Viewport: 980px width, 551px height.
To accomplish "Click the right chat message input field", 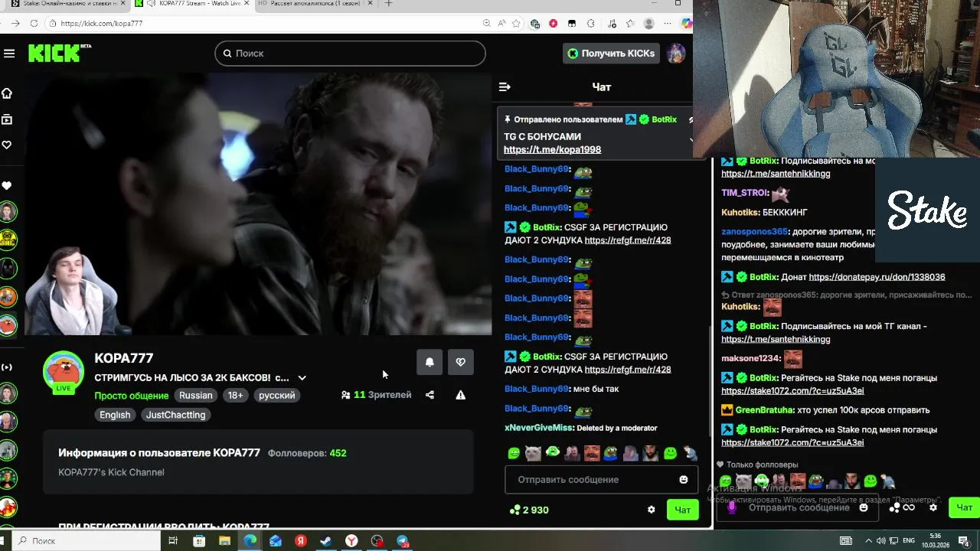I will coord(799,507).
